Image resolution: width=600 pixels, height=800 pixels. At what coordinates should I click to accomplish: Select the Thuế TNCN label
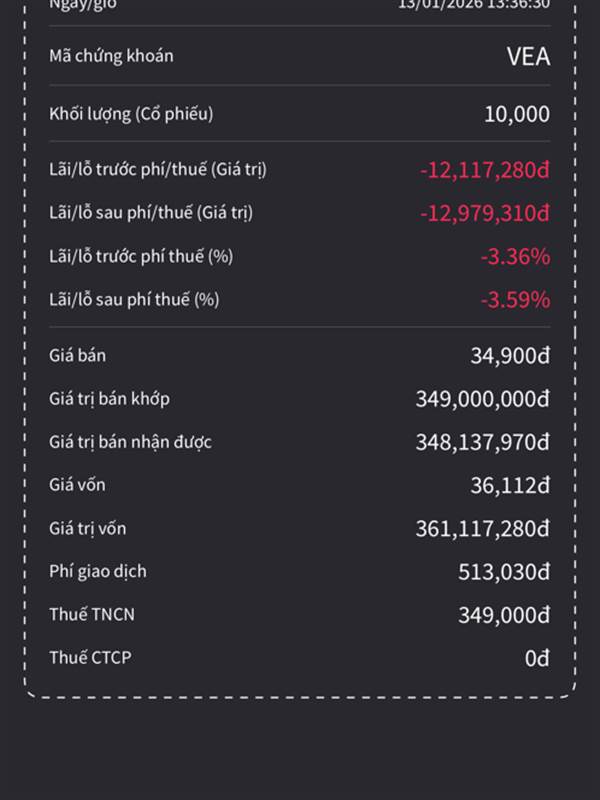tap(92, 614)
